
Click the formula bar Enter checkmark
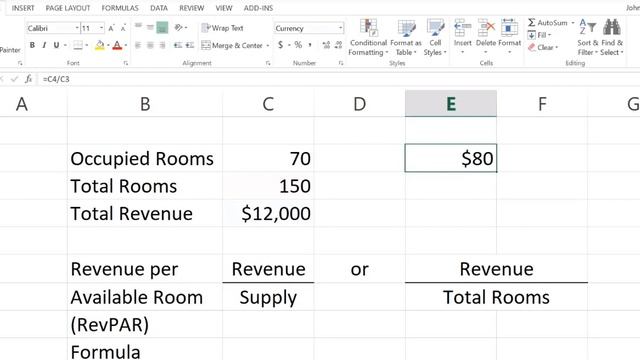point(15,79)
